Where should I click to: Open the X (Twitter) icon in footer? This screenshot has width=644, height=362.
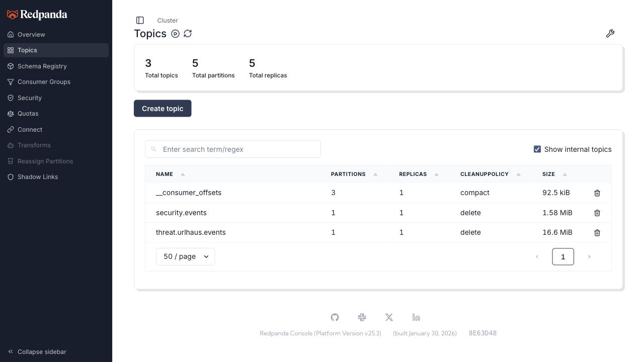pyautogui.click(x=389, y=317)
